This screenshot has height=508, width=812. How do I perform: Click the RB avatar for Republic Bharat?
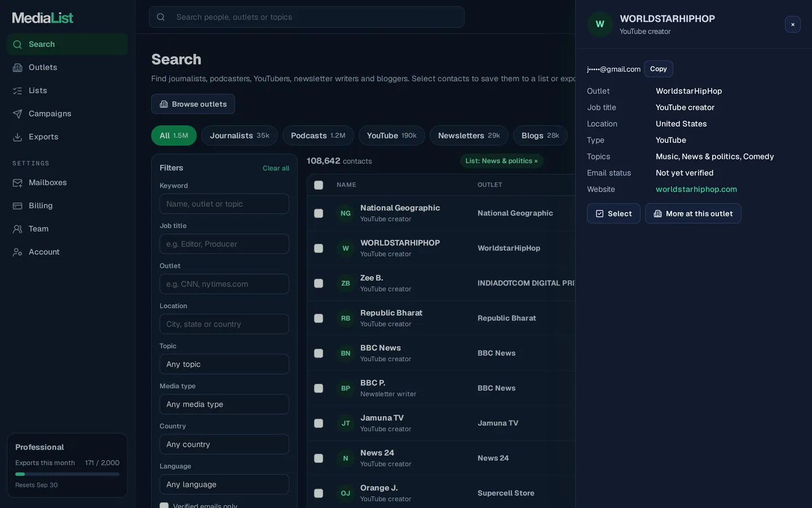pos(346,318)
